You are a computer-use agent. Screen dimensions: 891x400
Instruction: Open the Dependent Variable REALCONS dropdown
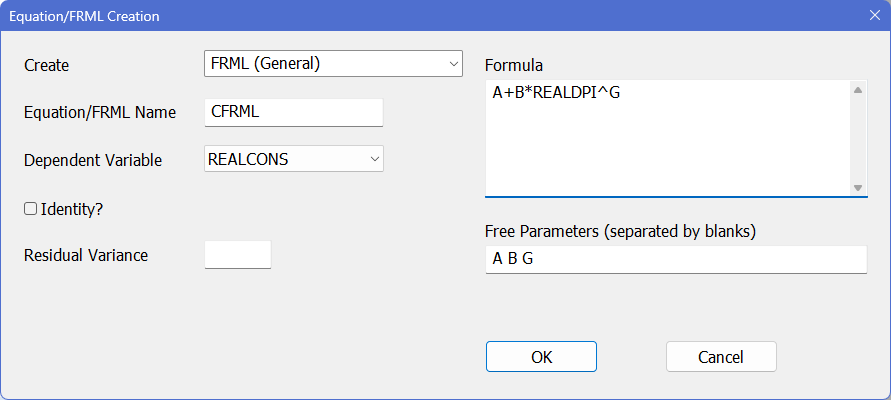click(x=374, y=159)
